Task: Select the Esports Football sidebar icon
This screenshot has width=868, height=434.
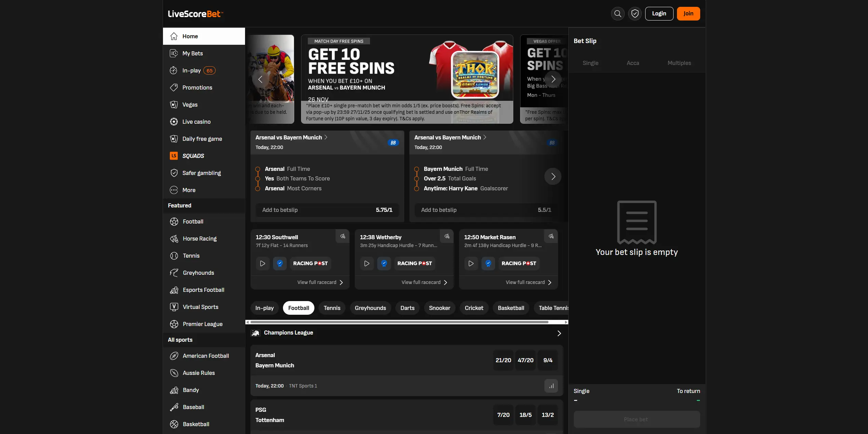Action: pyautogui.click(x=174, y=290)
